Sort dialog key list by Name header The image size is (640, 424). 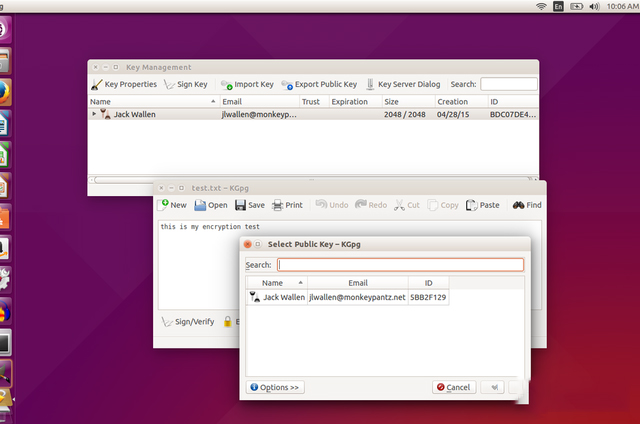click(277, 283)
